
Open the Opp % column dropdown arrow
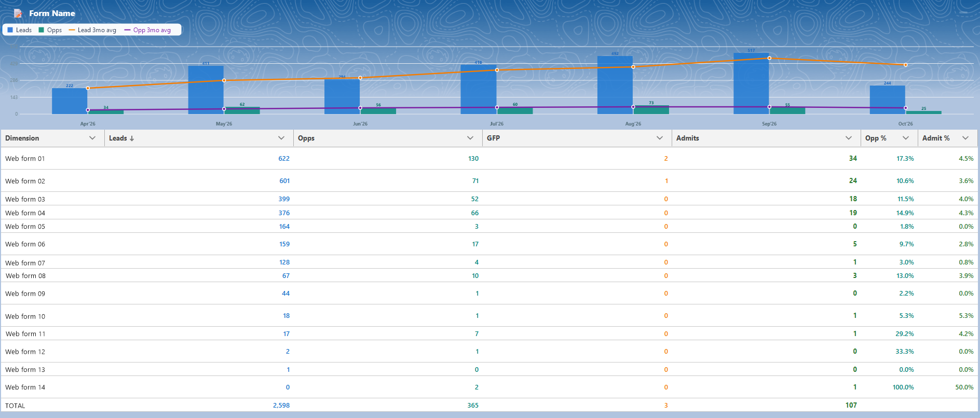(906, 138)
